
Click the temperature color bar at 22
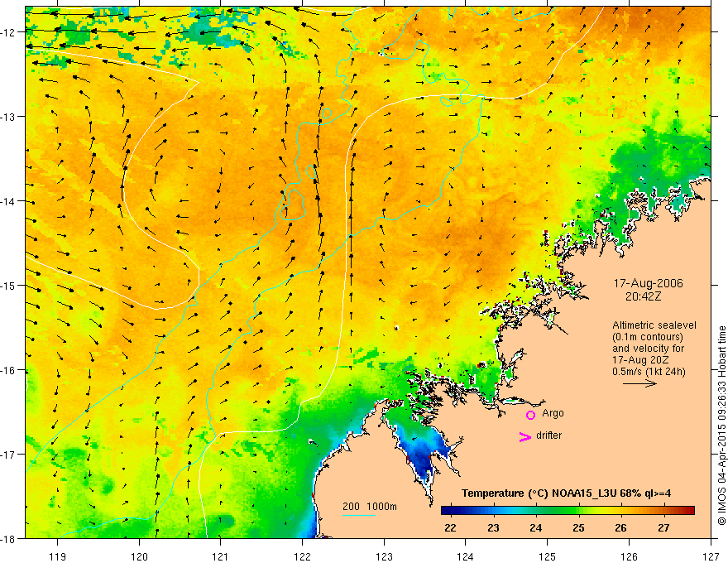(x=450, y=511)
